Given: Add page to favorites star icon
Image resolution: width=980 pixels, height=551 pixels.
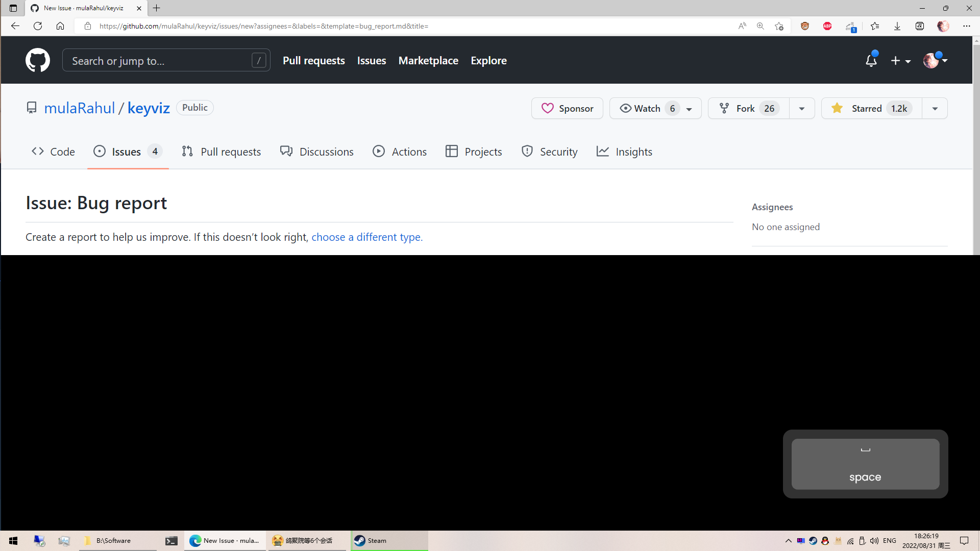Looking at the screenshot, I should 779,26.
